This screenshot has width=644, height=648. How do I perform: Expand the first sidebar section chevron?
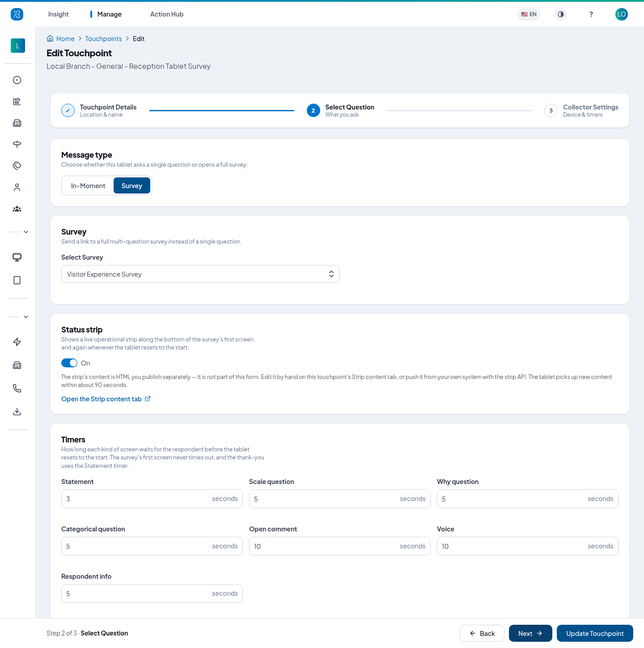pos(26,232)
